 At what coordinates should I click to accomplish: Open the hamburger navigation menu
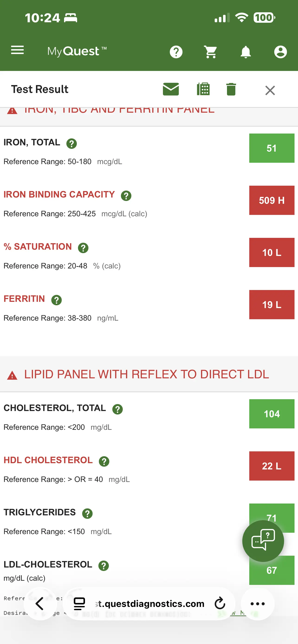[x=17, y=50]
